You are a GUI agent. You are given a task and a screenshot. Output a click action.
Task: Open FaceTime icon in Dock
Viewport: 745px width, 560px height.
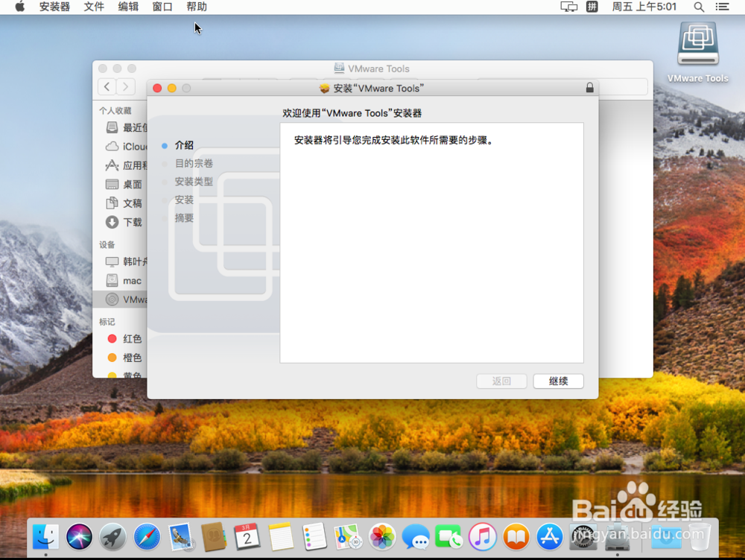pyautogui.click(x=448, y=537)
